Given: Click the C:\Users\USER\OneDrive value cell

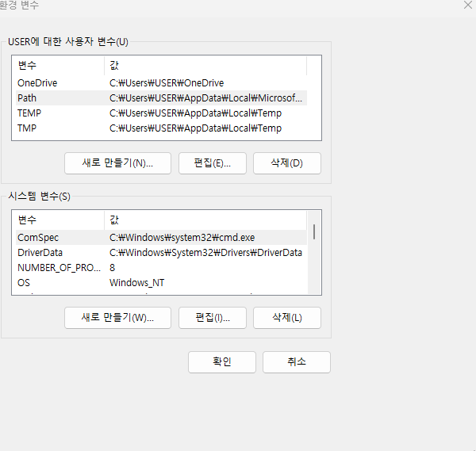Looking at the screenshot, I should pos(167,82).
